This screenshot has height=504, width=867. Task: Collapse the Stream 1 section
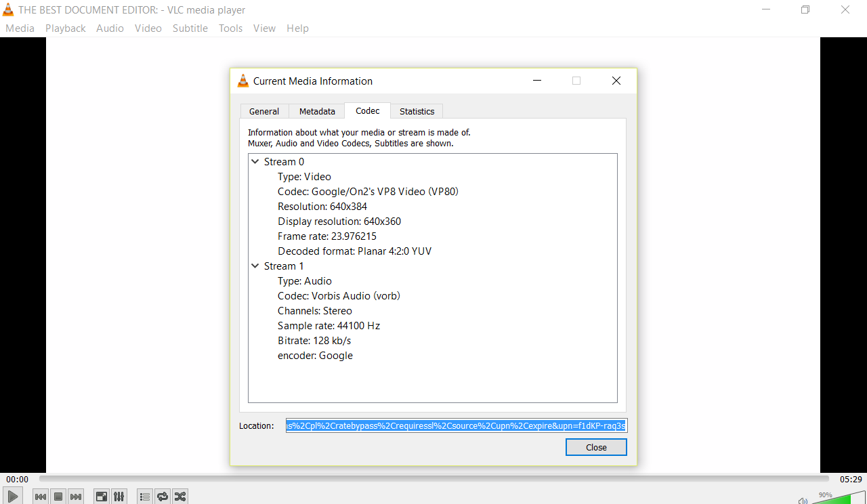pos(255,266)
